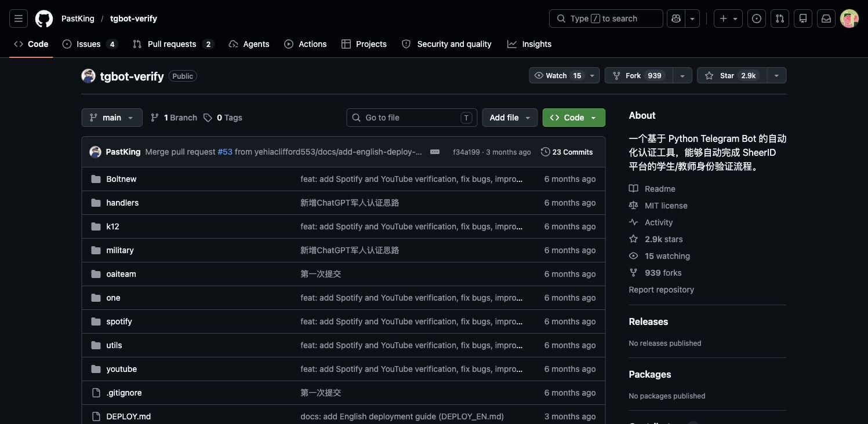Open the one folder

tap(113, 298)
